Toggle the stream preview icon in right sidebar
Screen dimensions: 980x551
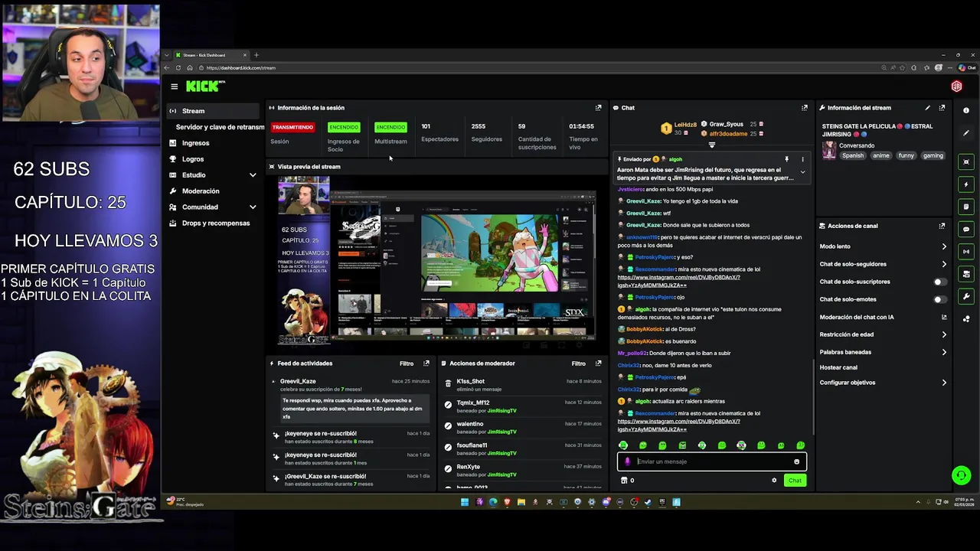(966, 161)
